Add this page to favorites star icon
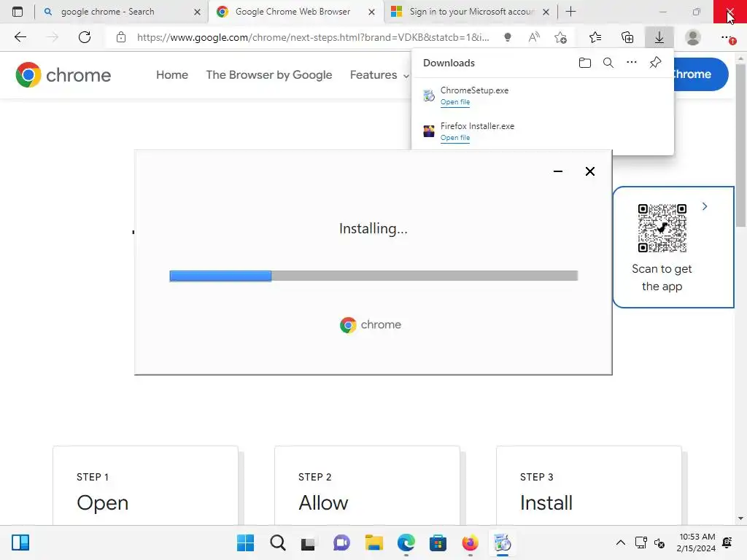Image resolution: width=747 pixels, height=560 pixels. [561, 37]
